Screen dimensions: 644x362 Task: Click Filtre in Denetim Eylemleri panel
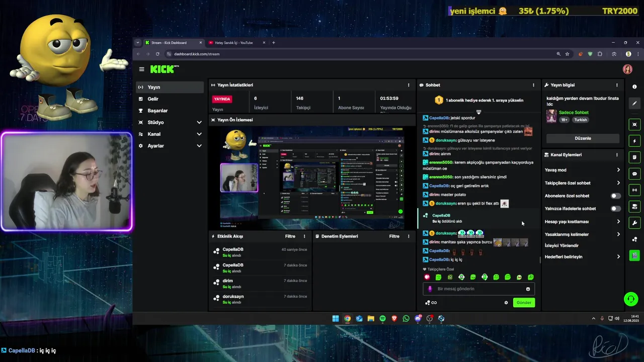(394, 236)
